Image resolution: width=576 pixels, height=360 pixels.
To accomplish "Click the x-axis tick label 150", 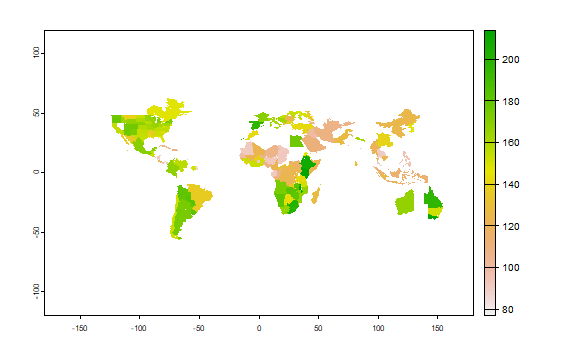I will [x=437, y=328].
